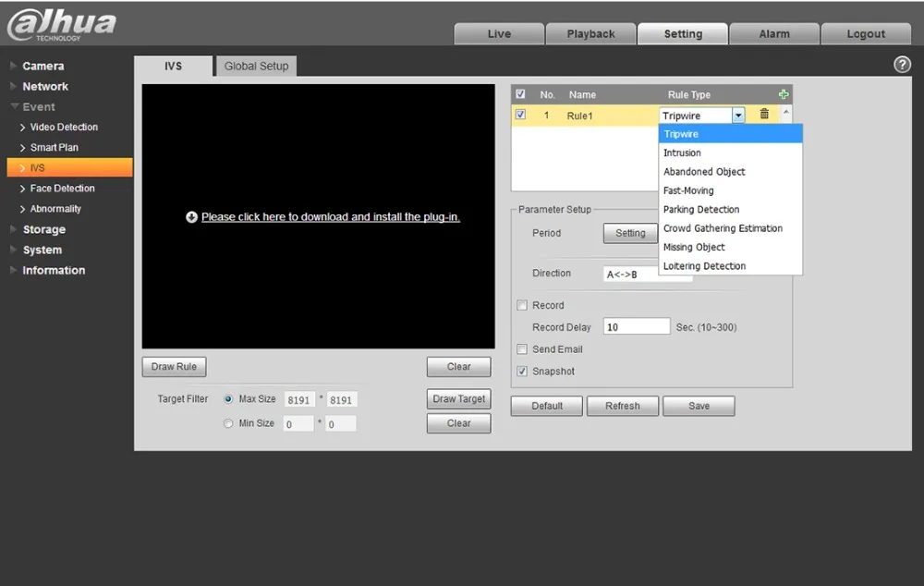Screen dimensions: 924x586
Task: Click the Min Size width field
Action: point(298,424)
